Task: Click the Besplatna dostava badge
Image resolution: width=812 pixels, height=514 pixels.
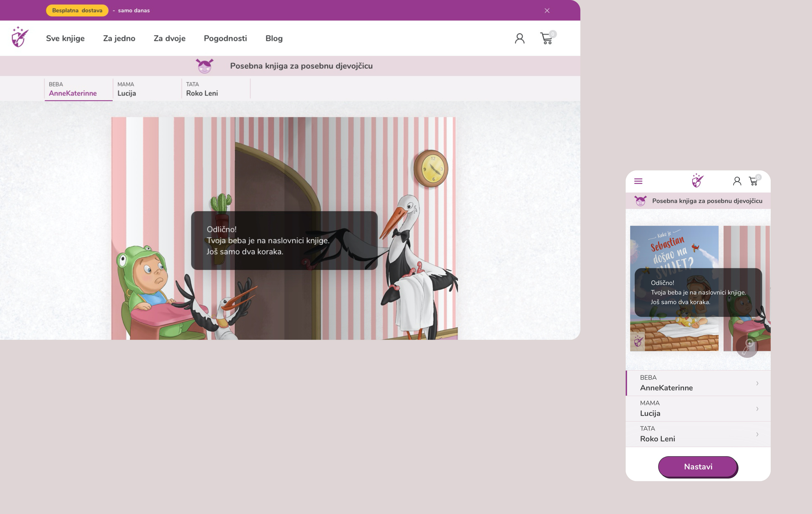Action: [x=77, y=10]
